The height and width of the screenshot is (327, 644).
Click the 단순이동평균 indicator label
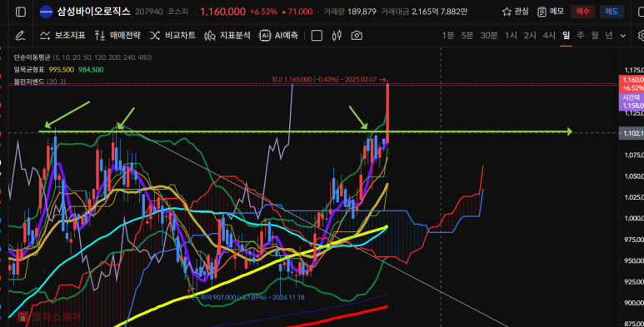click(32, 57)
